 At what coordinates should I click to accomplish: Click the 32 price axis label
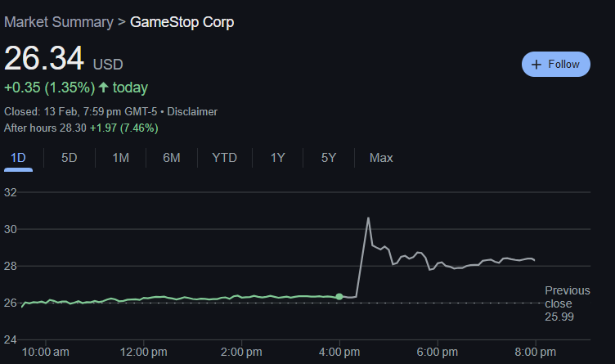pyautogui.click(x=11, y=192)
